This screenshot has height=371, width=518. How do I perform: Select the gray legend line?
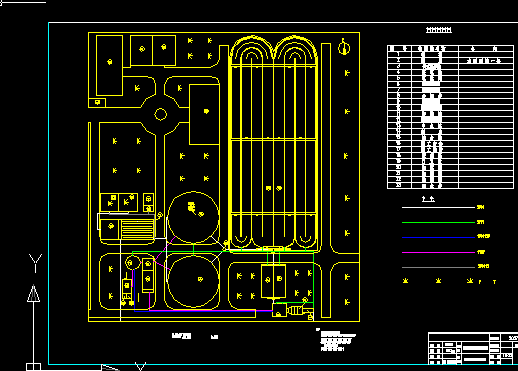438,267
